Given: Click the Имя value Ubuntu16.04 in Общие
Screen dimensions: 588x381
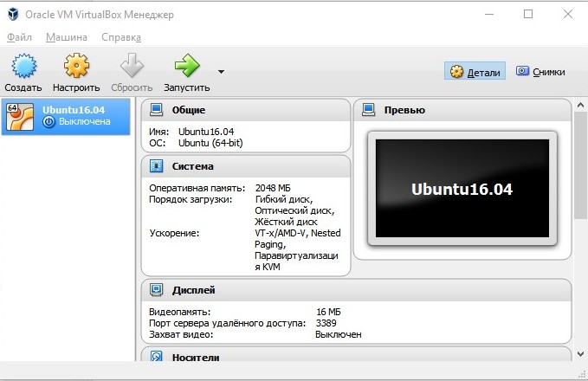Looking at the screenshot, I should (x=206, y=132).
